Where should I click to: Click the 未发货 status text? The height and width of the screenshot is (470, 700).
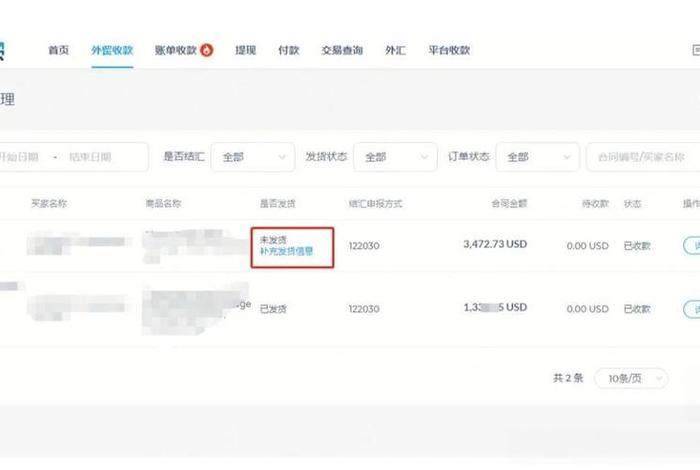click(x=273, y=240)
